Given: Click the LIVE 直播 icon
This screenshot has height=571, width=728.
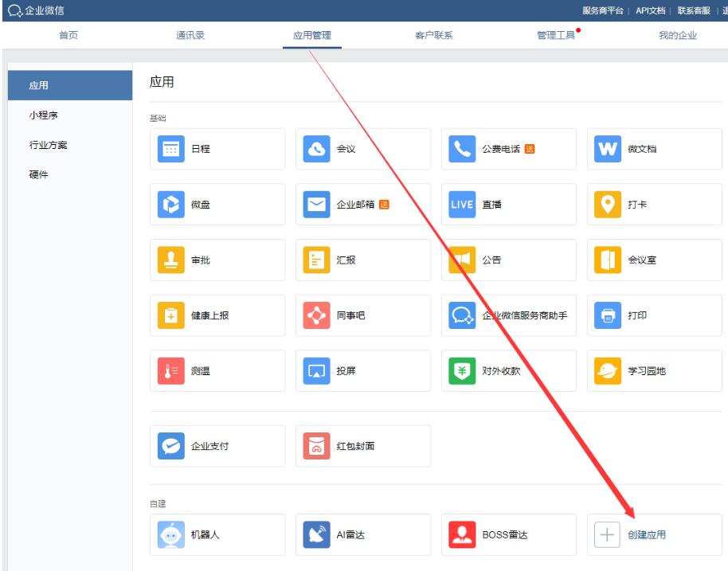Looking at the screenshot, I should tap(462, 204).
